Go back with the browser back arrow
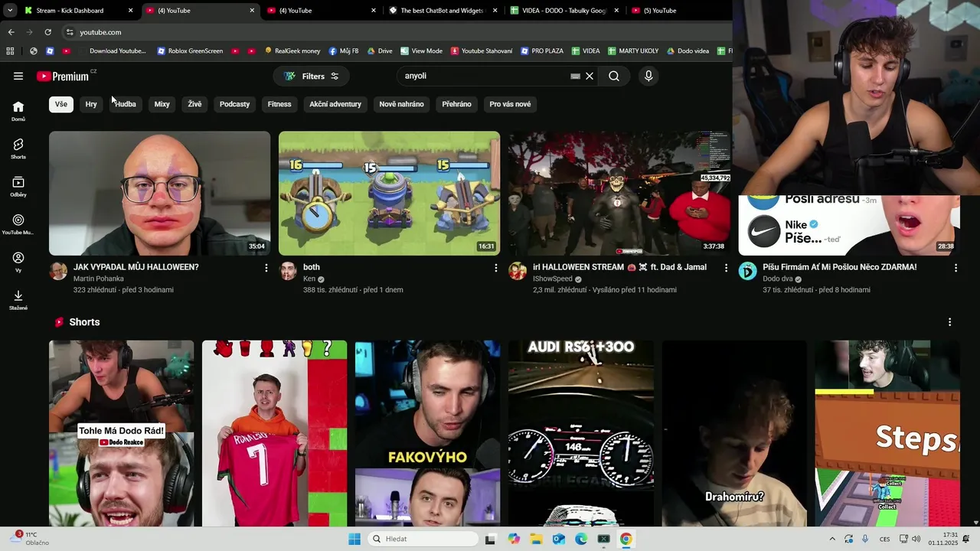 point(11,32)
